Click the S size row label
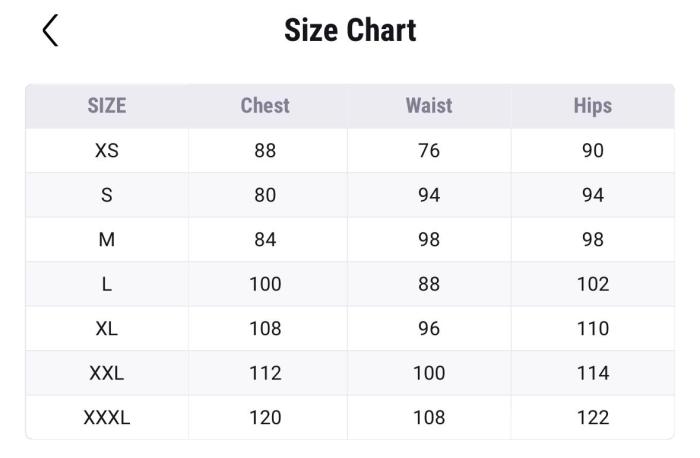Image resolution: width=700 pixels, height=458 pixels. [107, 195]
